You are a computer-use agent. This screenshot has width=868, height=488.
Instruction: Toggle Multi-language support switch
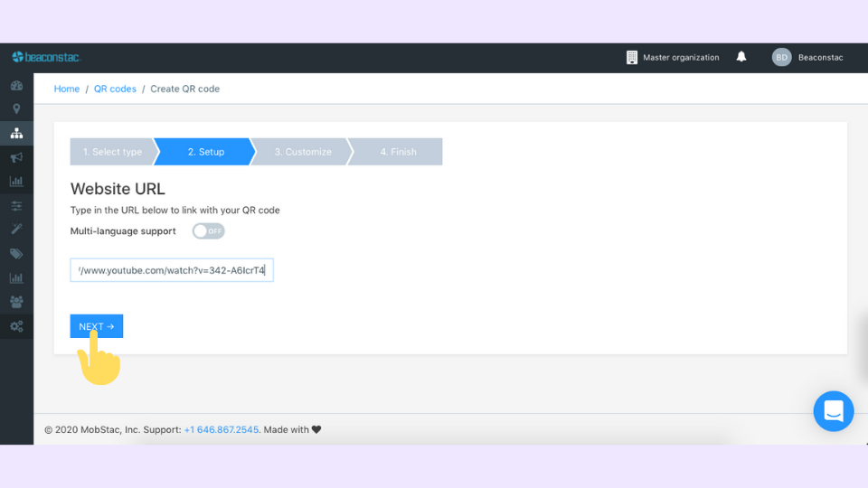(208, 230)
